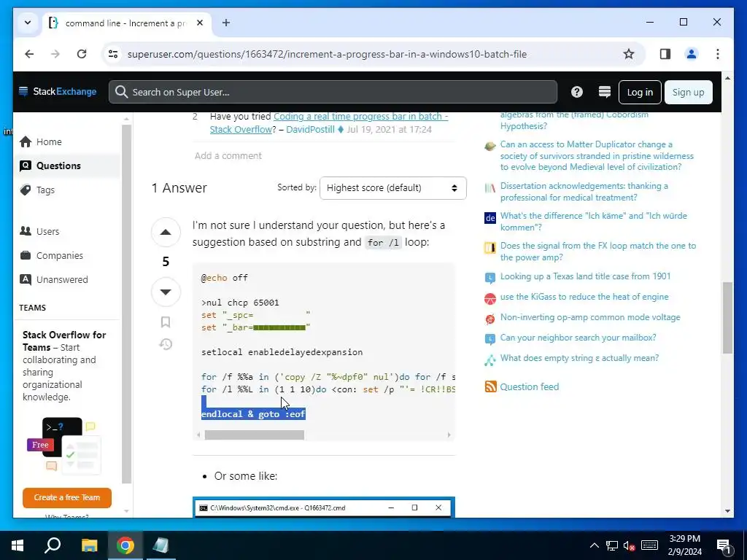Open the notification center icon

coord(724,547)
